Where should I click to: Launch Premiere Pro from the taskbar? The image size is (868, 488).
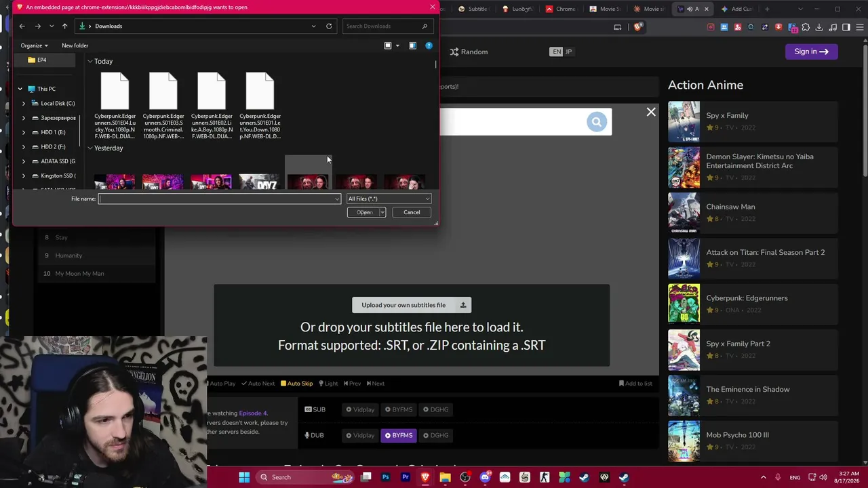click(x=406, y=477)
